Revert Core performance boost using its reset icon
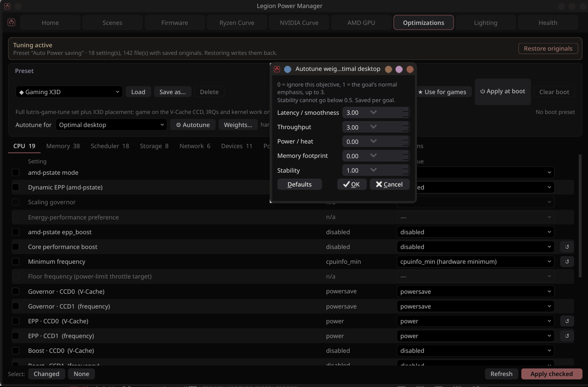This screenshot has height=387, width=588. coord(567,247)
